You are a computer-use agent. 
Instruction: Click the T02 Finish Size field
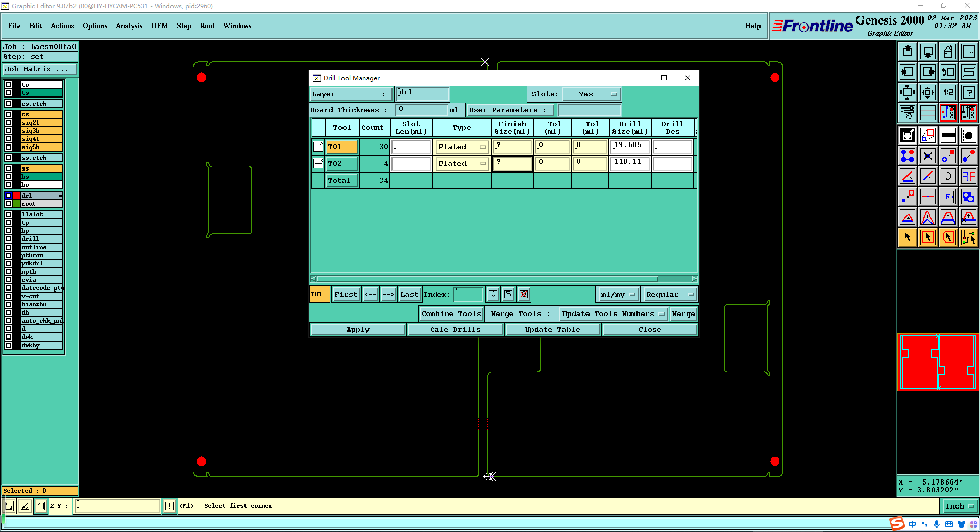click(512, 163)
